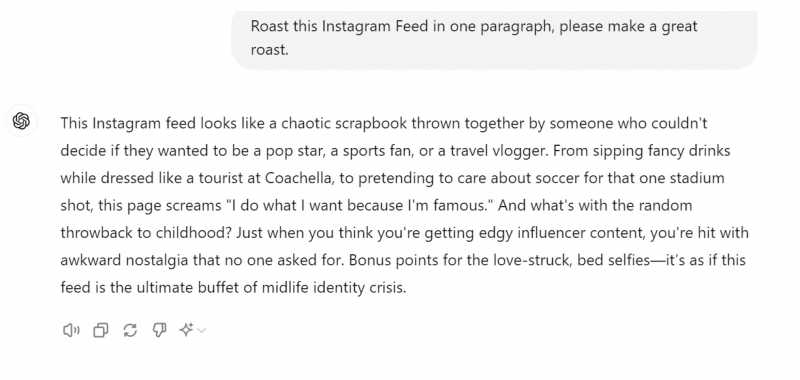Image resolution: width=800 pixels, height=380 pixels.
Task: Copy the roast response using copy icon
Action: (x=101, y=331)
